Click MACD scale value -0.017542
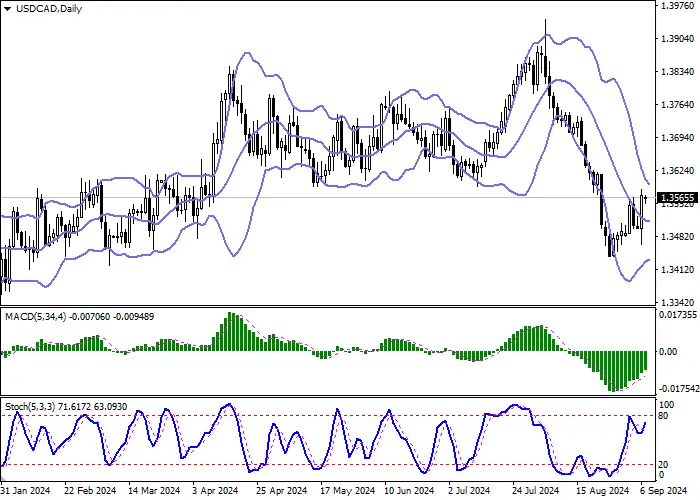The height and width of the screenshot is (500, 700). [x=678, y=389]
